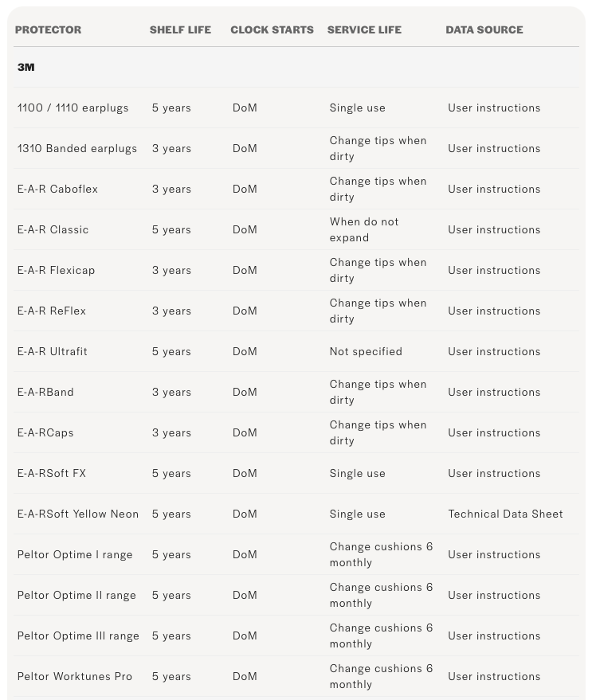The width and height of the screenshot is (592, 700).
Task: Select the E-A-RSoft FX row
Action: pos(296,473)
